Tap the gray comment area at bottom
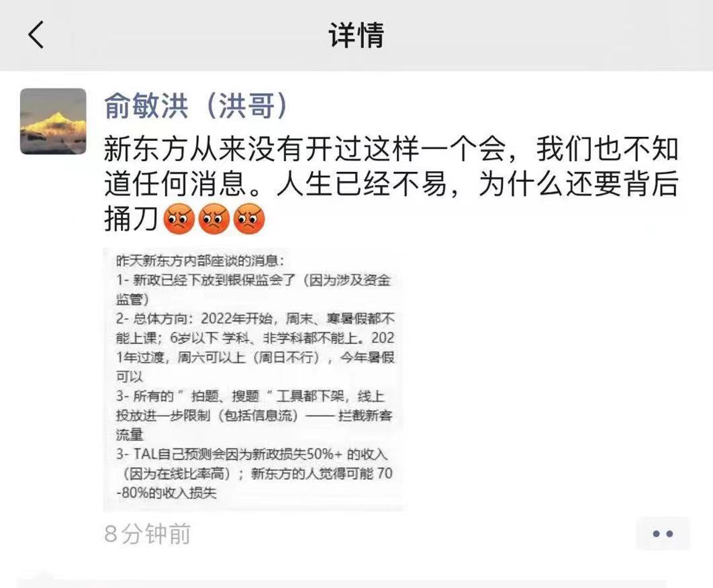713x588 pixels. tap(341, 583)
